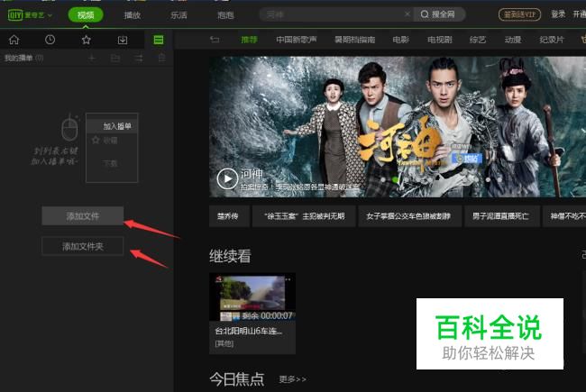The height and width of the screenshot is (392, 586).
Task: Click the back arrow left of 推荐
Action: click(215, 40)
